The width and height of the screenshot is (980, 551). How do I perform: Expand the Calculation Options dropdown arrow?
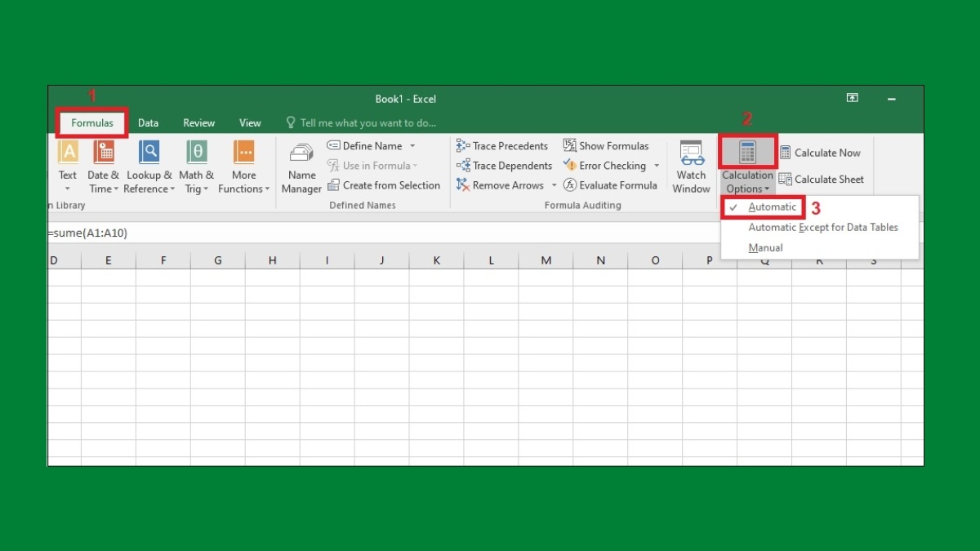pos(767,189)
